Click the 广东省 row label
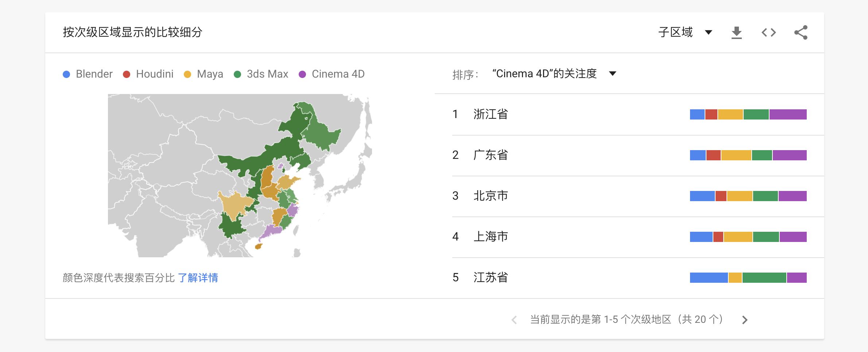Image resolution: width=868 pixels, height=352 pixels. pyautogui.click(x=491, y=155)
